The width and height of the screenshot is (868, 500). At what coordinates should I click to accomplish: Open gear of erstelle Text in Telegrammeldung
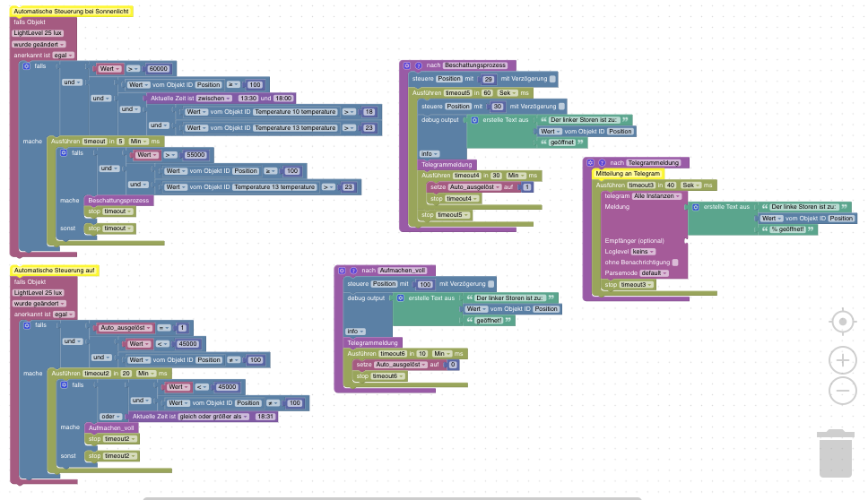[696, 207]
